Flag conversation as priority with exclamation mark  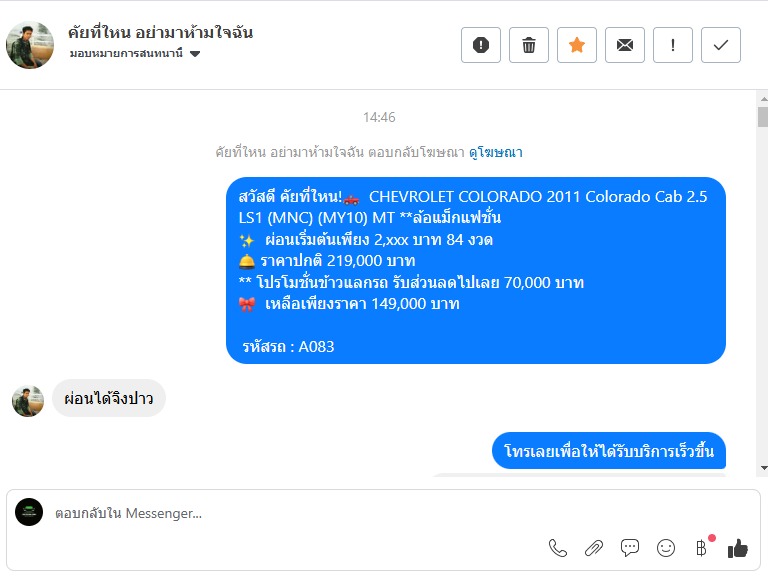[672, 45]
